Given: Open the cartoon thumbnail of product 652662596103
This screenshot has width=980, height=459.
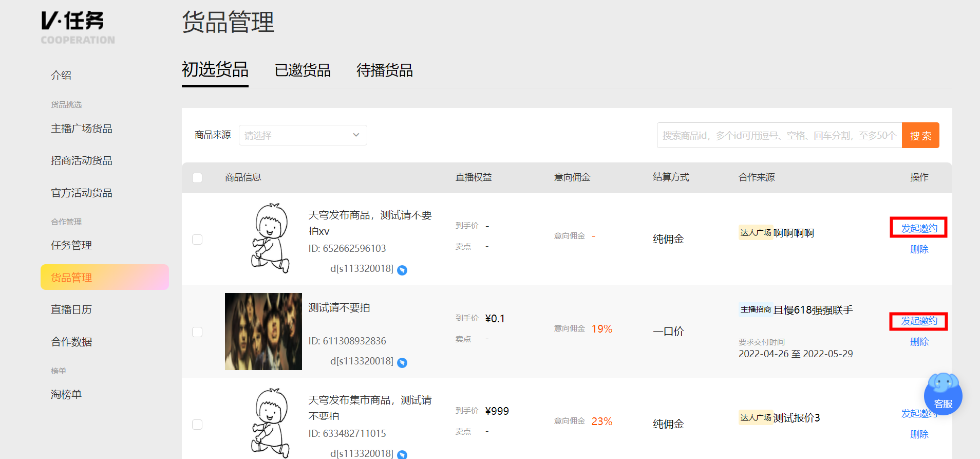Looking at the screenshot, I should 269,238.
